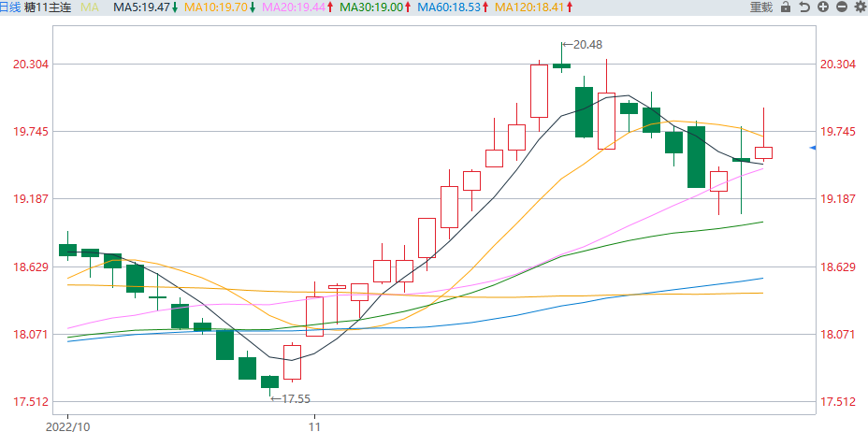The width and height of the screenshot is (868, 432).
Task: Click the 11 month label on the time axis
Action: pos(315,424)
